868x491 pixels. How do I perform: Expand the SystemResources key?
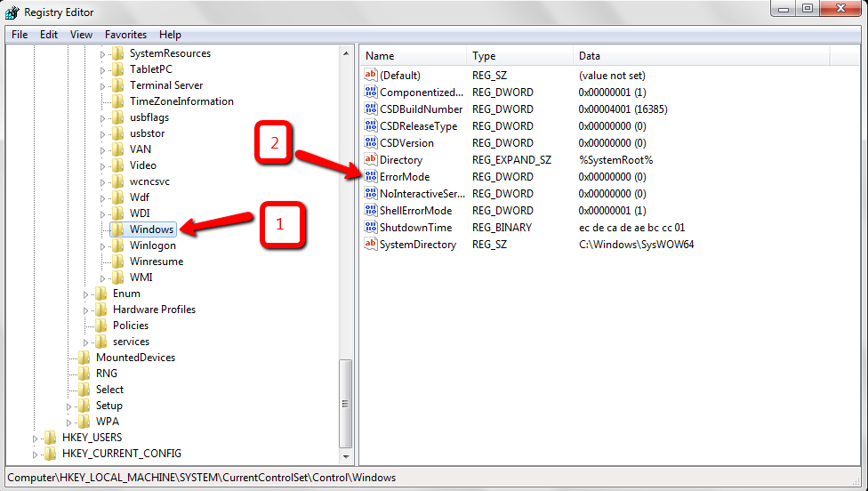pos(102,54)
